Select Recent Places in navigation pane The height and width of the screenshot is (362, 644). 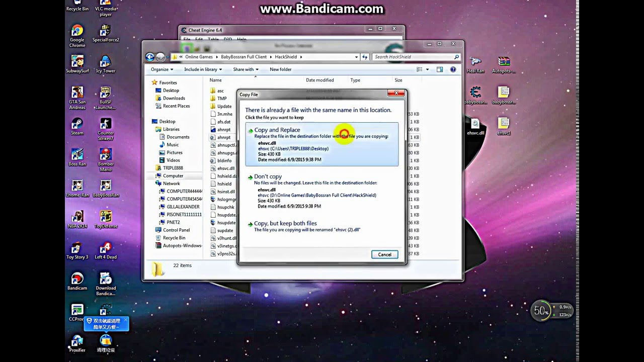[176, 106]
